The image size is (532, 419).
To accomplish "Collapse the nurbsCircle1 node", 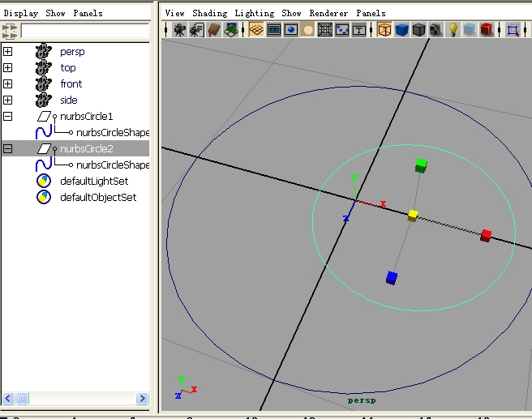I will 8,117.
